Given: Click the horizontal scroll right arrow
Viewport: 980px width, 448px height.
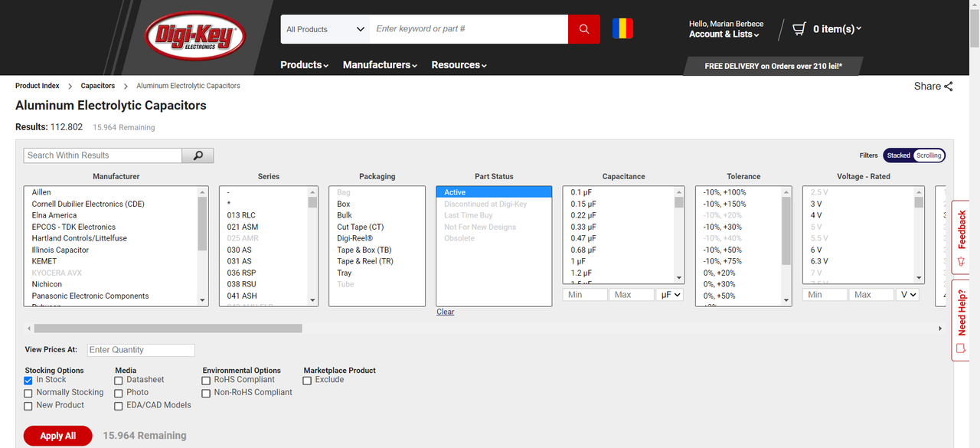Looking at the screenshot, I should [x=940, y=329].
